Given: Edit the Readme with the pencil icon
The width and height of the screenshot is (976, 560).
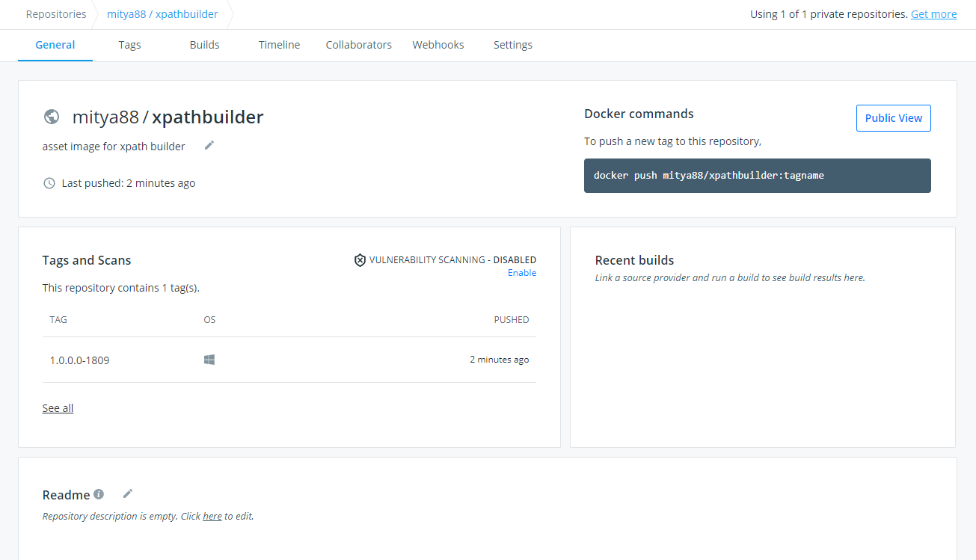Looking at the screenshot, I should [x=127, y=493].
